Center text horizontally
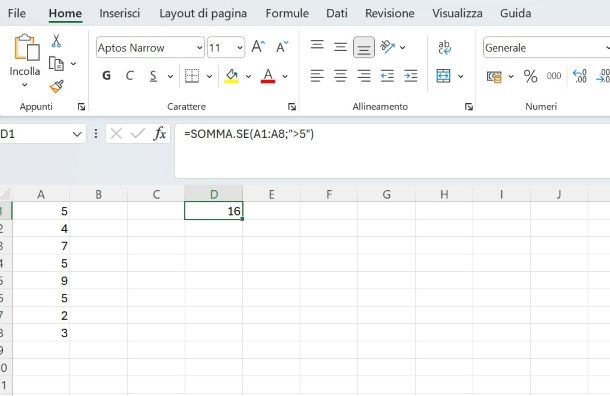 point(340,76)
